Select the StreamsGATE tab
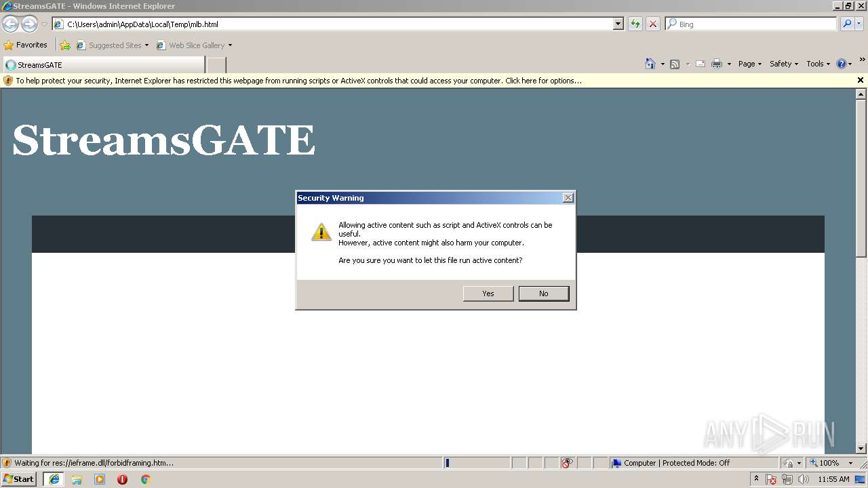 click(103, 65)
